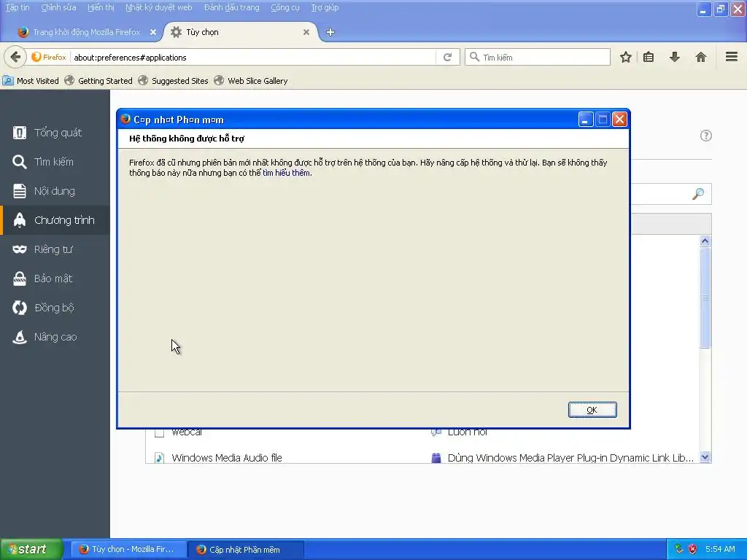This screenshot has width=747, height=560.
Task: Open the Nội dung preferences panel
Action: tap(55, 191)
